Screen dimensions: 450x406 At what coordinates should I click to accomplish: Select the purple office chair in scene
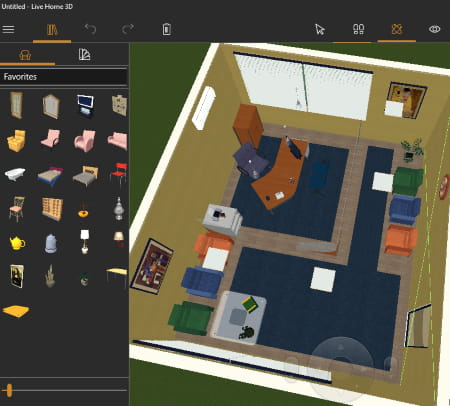click(x=250, y=159)
